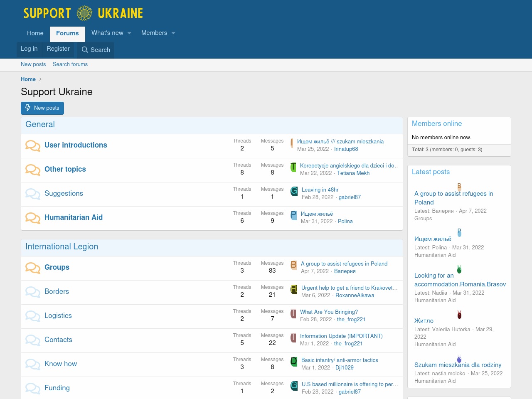Screen dimensions: 532x399
Task: Click the blue New posts button
Action: tap(42, 108)
